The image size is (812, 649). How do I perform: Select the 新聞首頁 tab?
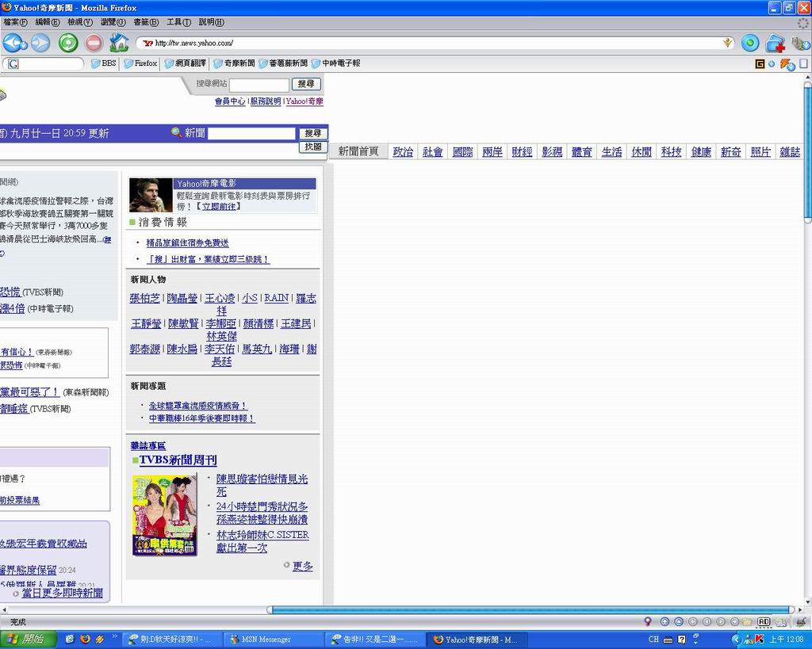(358, 151)
